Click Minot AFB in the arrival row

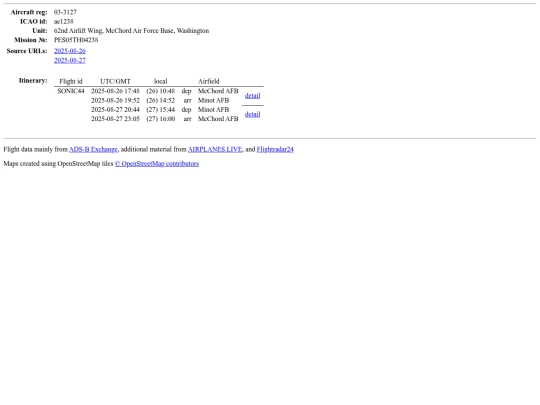214,101
